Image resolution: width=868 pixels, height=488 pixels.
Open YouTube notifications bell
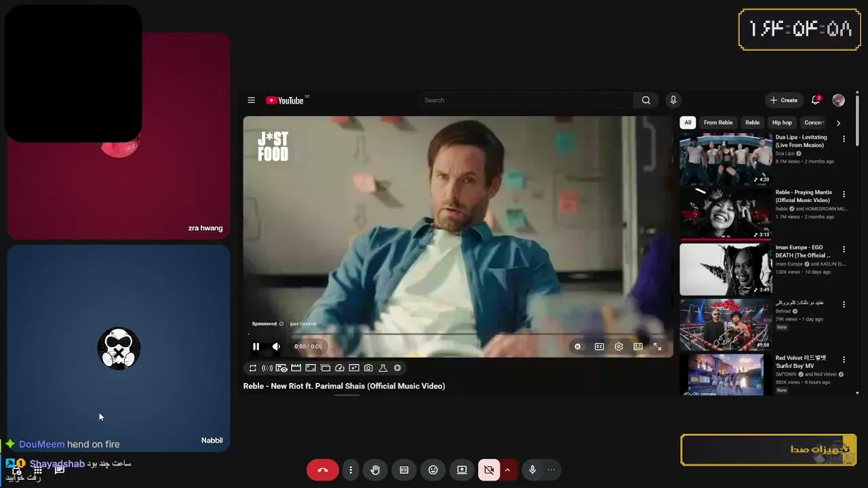pyautogui.click(x=816, y=100)
